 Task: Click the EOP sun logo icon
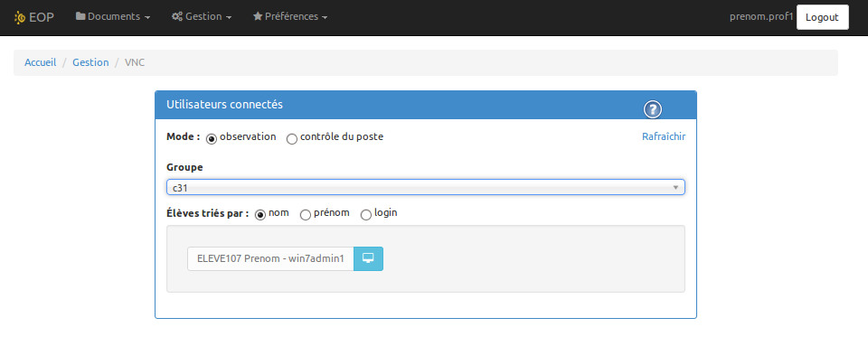[x=20, y=17]
